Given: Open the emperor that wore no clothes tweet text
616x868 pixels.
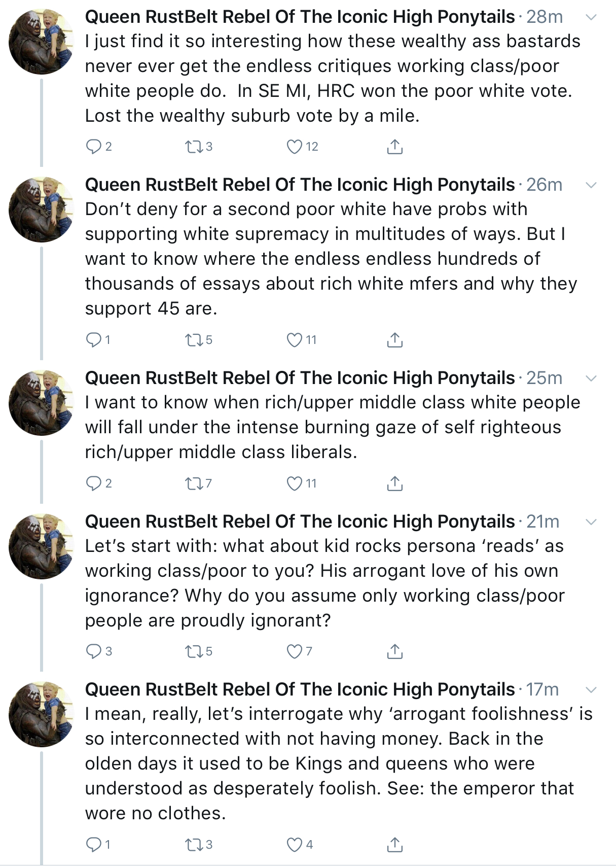Looking at the screenshot, I should pyautogui.click(x=339, y=763).
